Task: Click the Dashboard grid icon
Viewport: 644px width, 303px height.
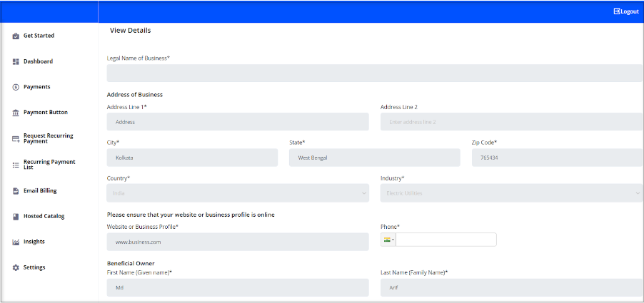Action: (x=16, y=62)
